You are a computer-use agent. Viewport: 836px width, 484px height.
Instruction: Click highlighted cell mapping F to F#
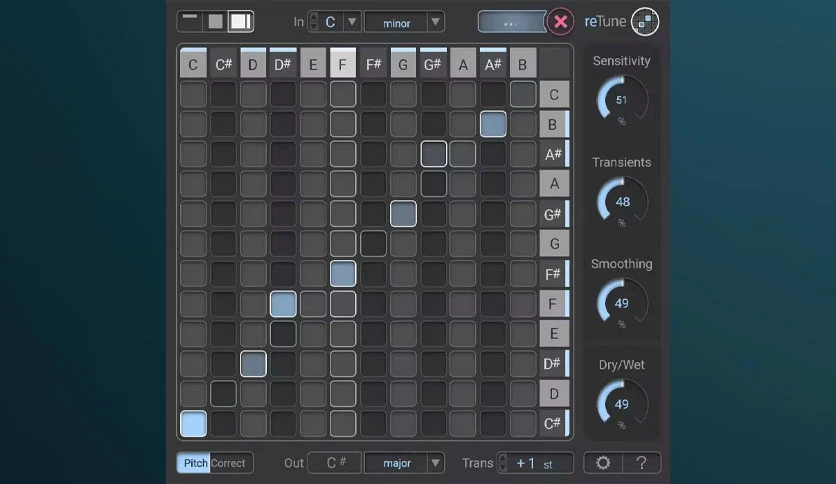point(343,273)
